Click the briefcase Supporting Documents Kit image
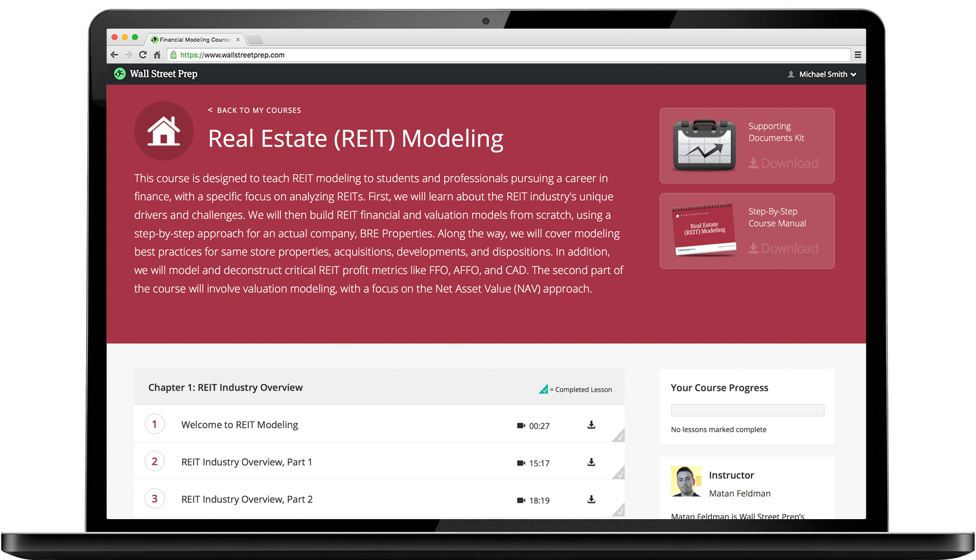This screenshot has height=560, width=976. [x=704, y=145]
